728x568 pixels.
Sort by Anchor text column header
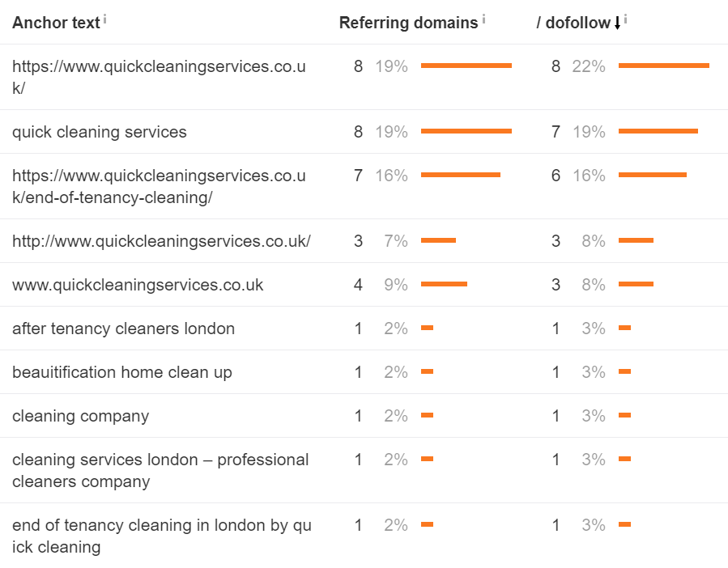pos(56,23)
